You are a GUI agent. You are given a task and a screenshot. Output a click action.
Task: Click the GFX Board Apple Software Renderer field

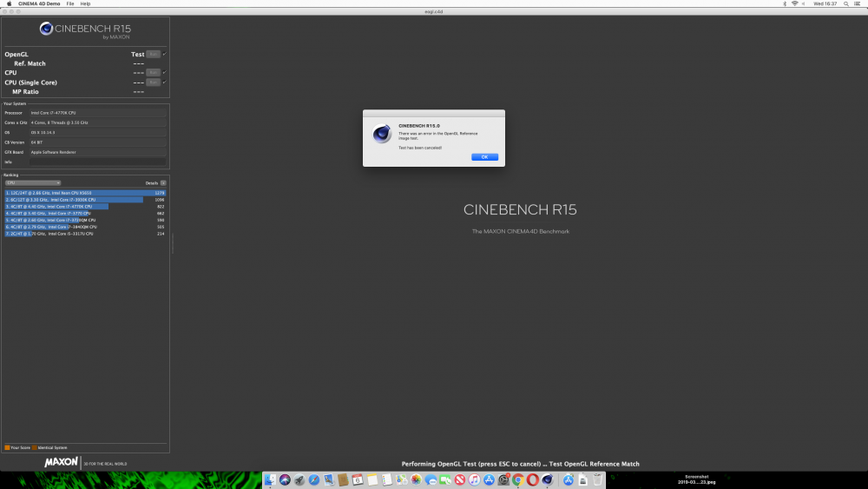[97, 152]
